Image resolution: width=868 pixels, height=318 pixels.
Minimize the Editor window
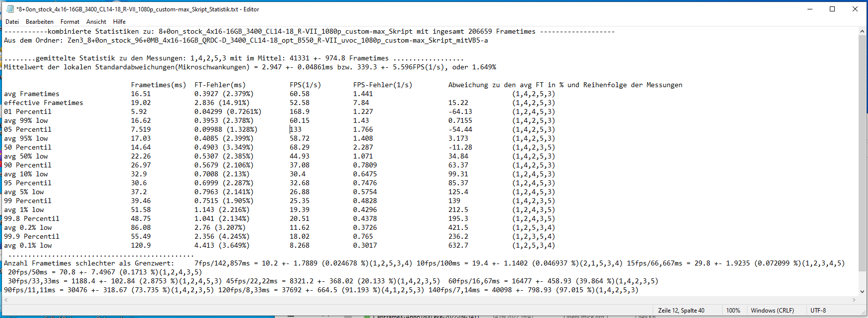coord(809,9)
